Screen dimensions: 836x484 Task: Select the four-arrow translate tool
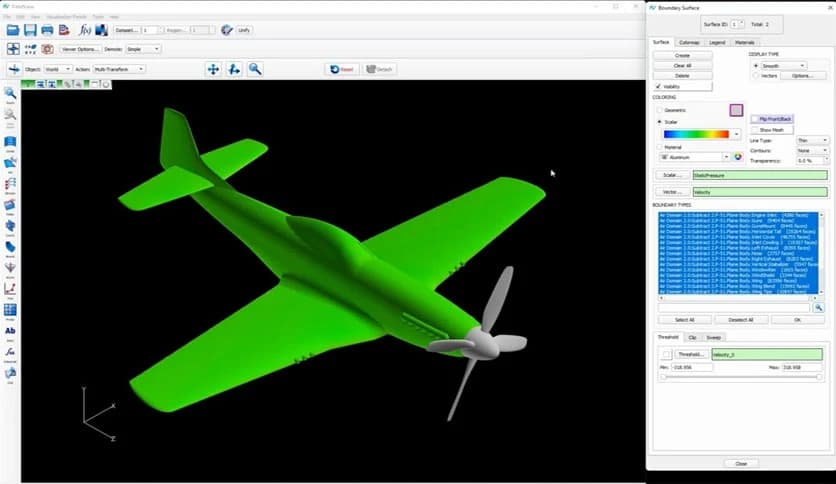[x=213, y=69]
